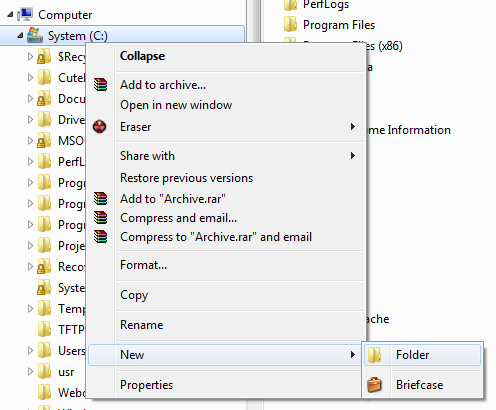Screen dimensions: 496x410
Task: Click the WinRAR icon beside Add to "Archive.rar"
Action: click(x=100, y=199)
